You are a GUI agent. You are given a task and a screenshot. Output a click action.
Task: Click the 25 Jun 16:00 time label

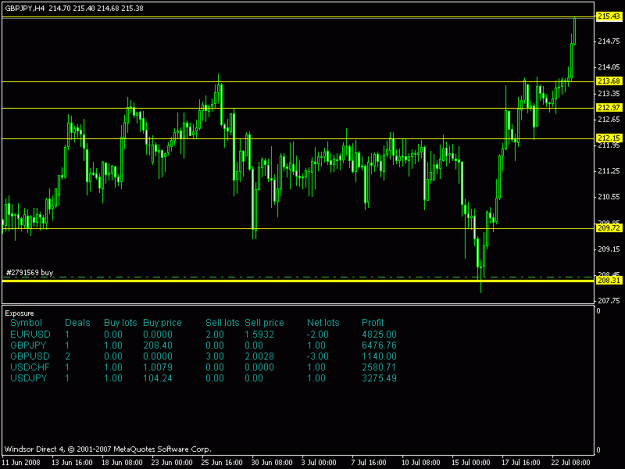pos(222,463)
